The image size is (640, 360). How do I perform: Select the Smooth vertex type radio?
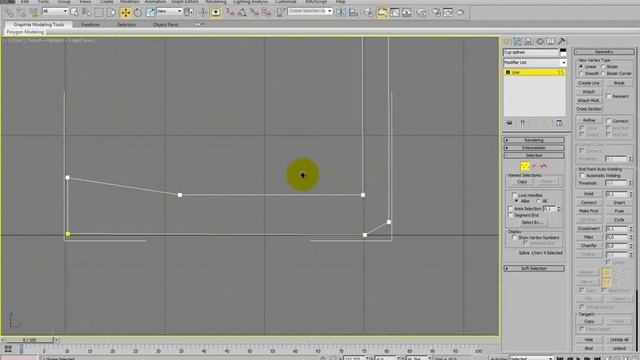(x=581, y=73)
